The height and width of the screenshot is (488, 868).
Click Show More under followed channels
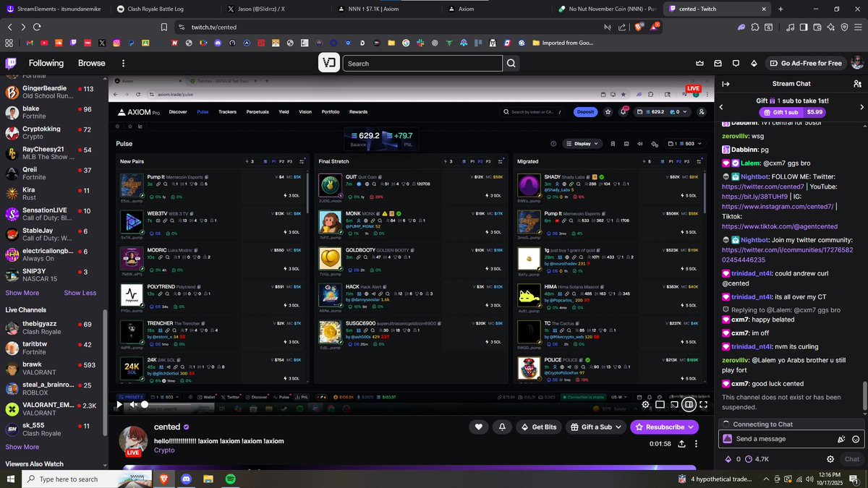point(22,293)
